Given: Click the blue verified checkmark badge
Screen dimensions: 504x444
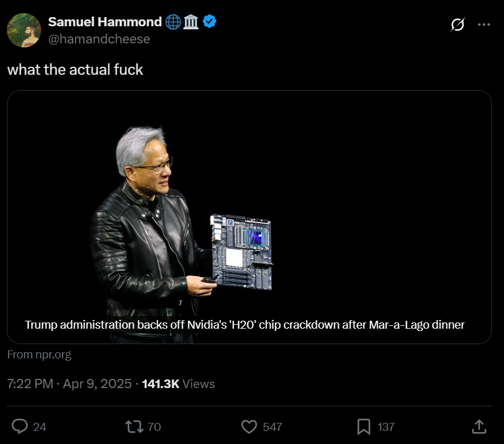Looking at the screenshot, I should pos(209,22).
